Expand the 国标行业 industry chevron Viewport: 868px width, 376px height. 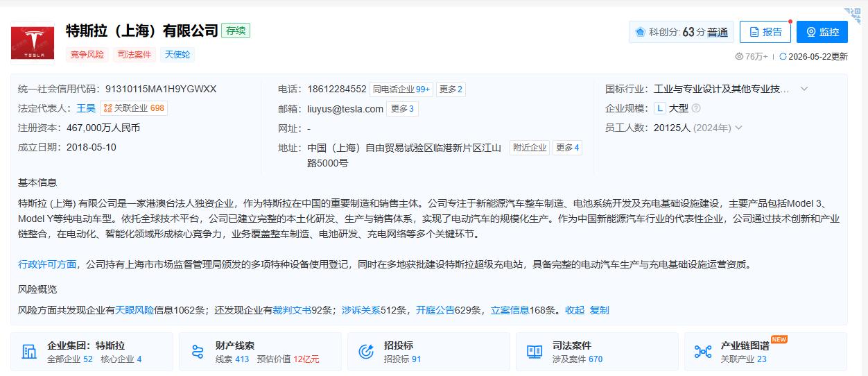[804, 89]
